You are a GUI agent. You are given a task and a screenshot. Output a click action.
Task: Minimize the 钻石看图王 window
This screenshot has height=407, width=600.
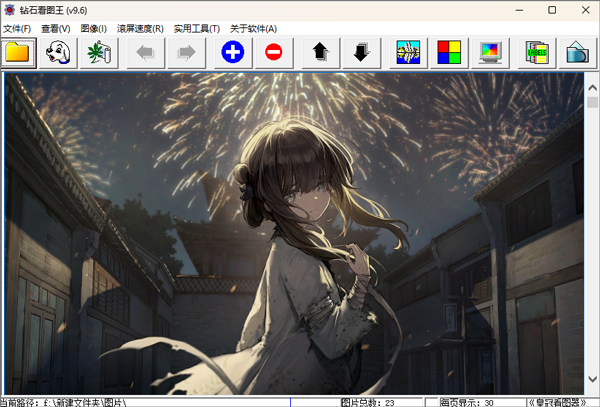pyautogui.click(x=519, y=10)
